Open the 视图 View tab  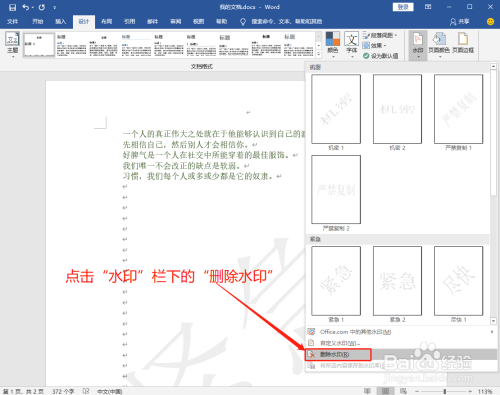point(199,22)
